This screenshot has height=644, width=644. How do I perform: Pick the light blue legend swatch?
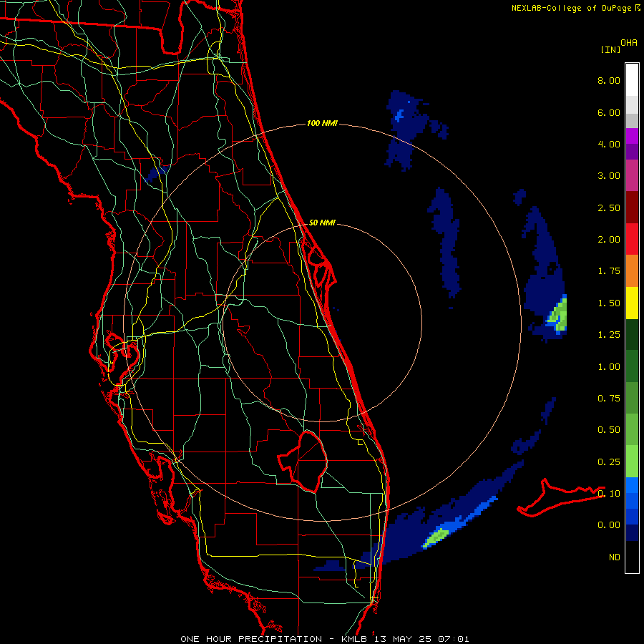(x=632, y=485)
